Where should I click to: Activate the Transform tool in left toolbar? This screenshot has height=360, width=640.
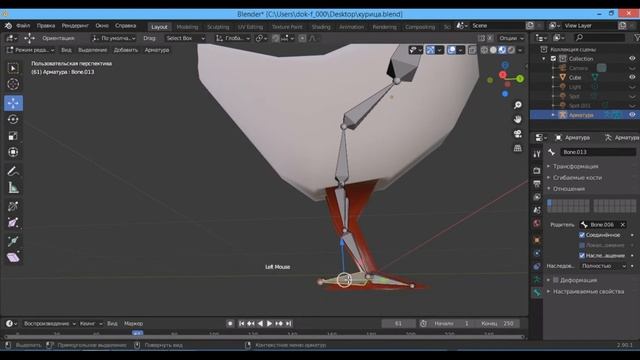click(x=13, y=152)
